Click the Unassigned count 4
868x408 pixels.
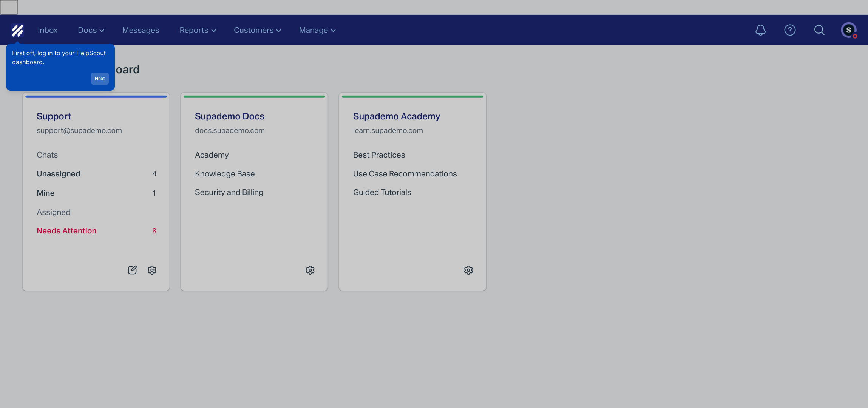click(x=154, y=174)
